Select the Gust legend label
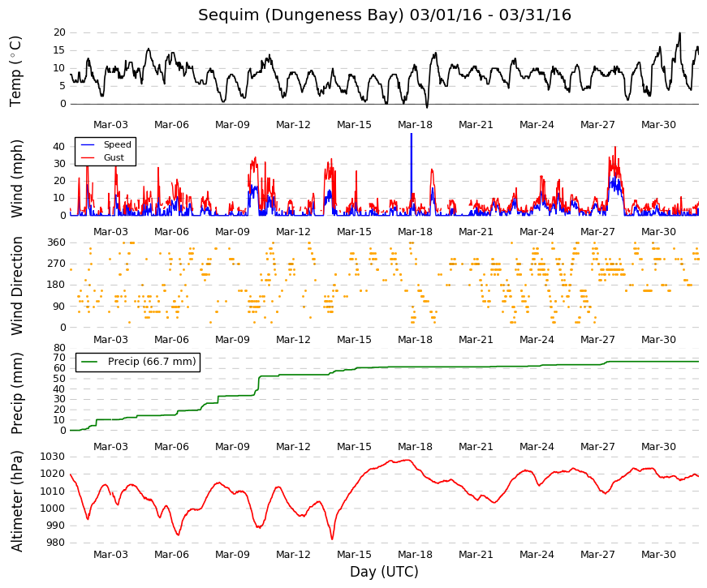 (114, 157)
